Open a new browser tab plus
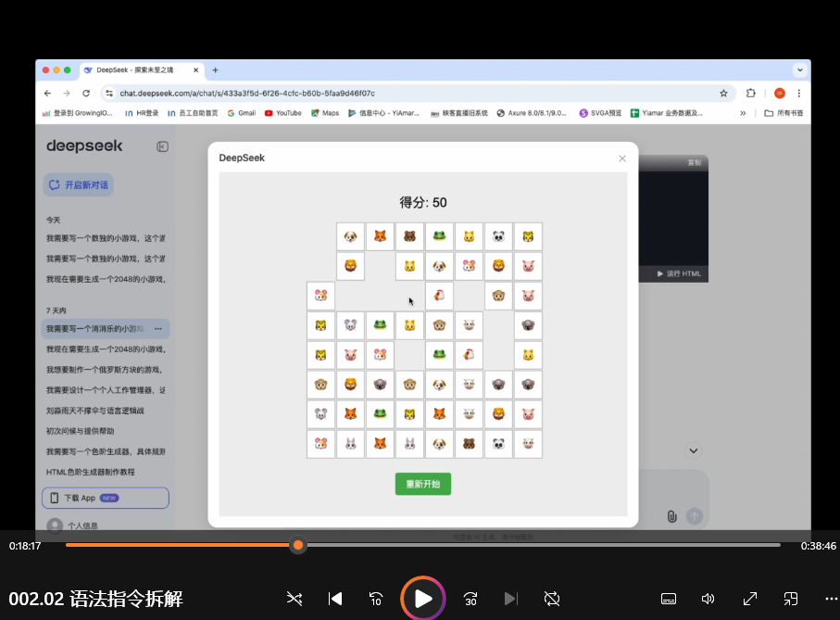The height and width of the screenshot is (620, 840). (x=216, y=70)
